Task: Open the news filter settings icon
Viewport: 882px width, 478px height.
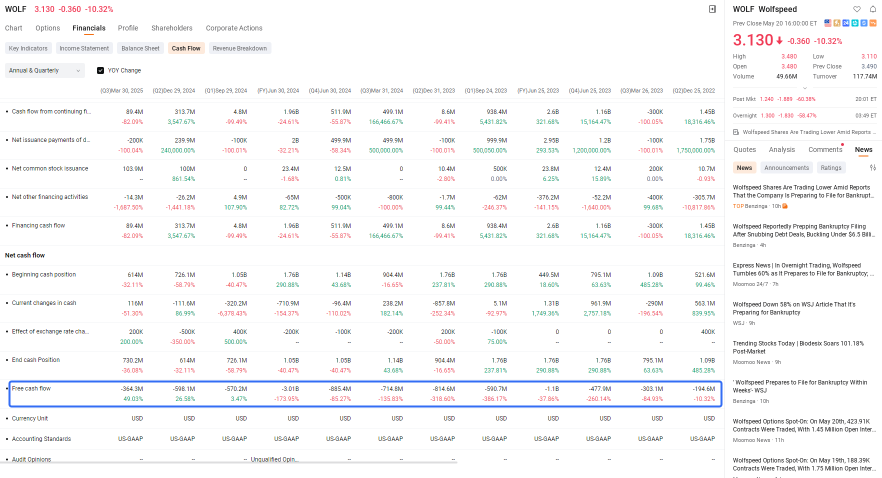Action: click(x=872, y=168)
